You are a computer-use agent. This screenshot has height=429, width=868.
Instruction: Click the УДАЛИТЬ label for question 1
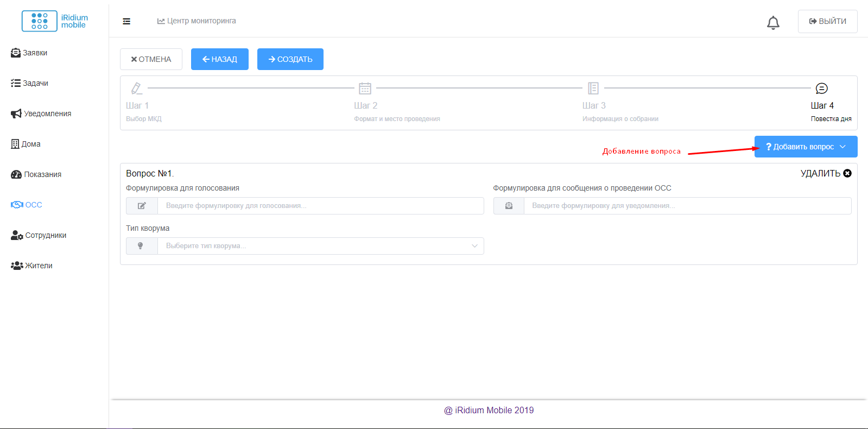820,173
